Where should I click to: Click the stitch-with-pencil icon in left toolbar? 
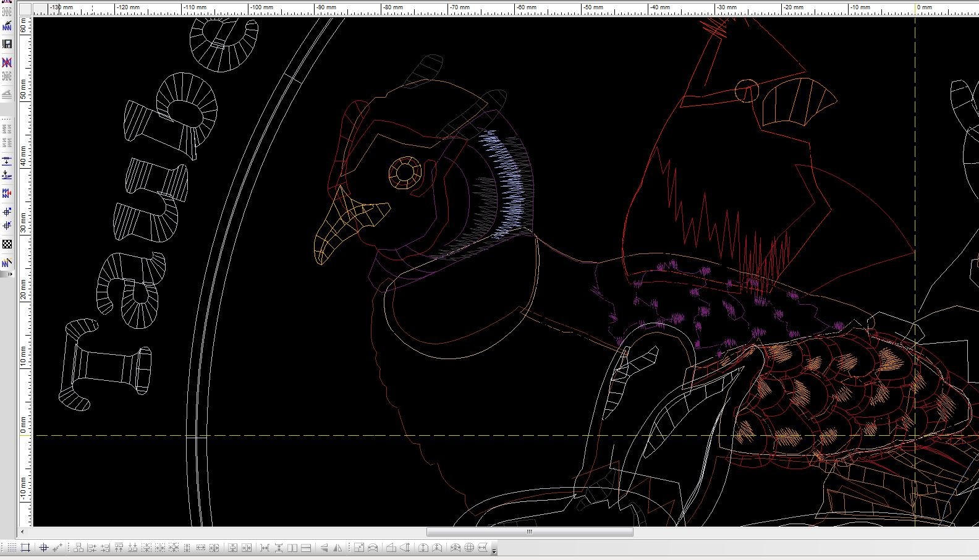[x=7, y=26]
